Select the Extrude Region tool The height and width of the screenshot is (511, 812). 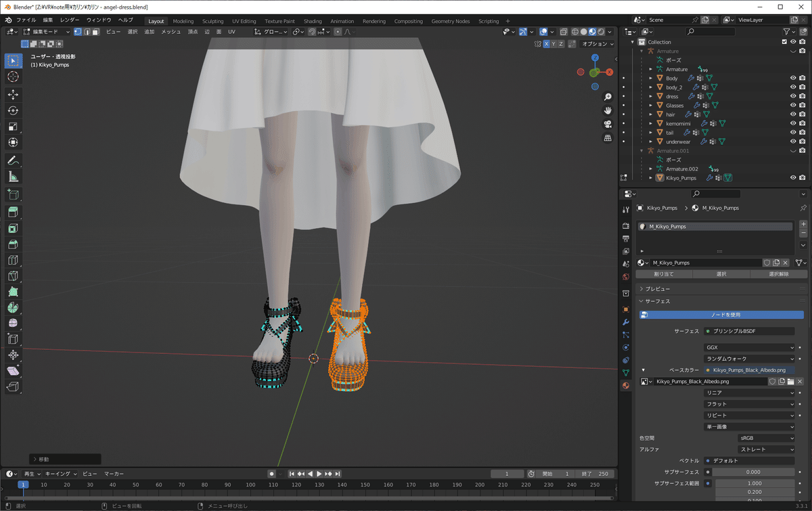[x=13, y=212]
